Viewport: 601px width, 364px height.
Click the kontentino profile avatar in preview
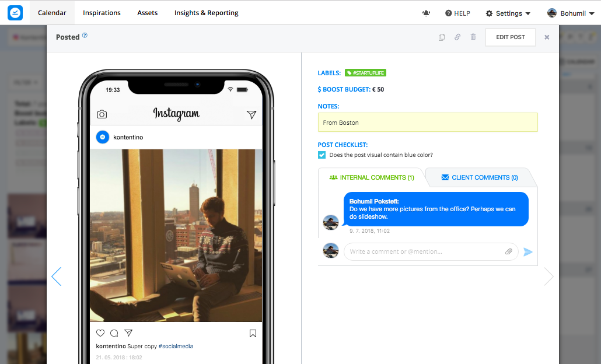point(102,137)
